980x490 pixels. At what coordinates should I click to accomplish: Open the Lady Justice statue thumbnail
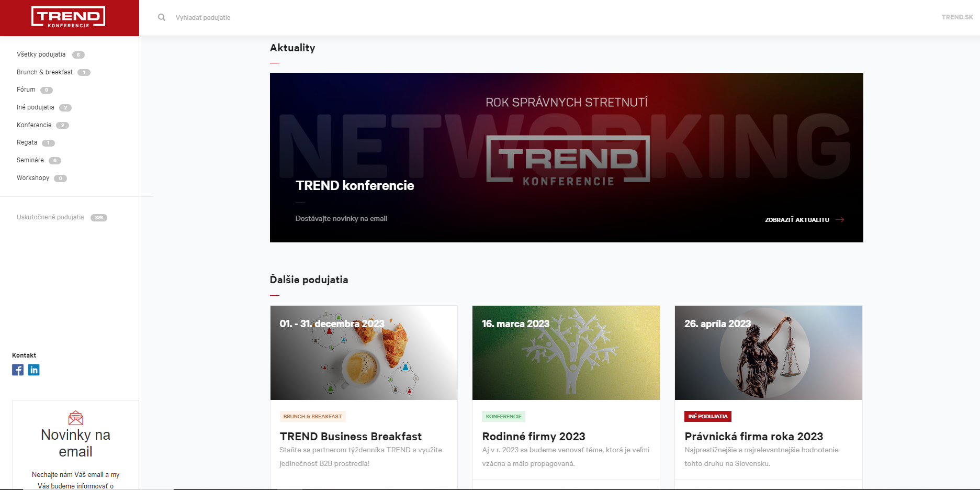pyautogui.click(x=769, y=353)
